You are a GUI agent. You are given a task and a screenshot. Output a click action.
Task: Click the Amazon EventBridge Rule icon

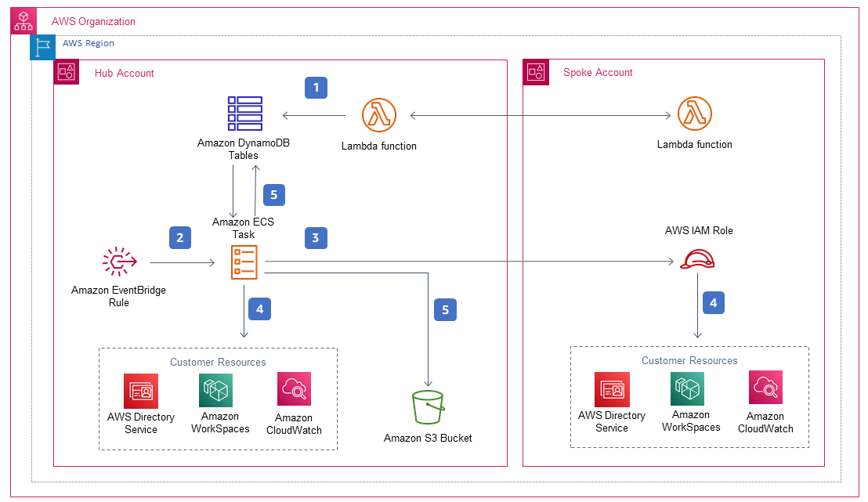(119, 262)
